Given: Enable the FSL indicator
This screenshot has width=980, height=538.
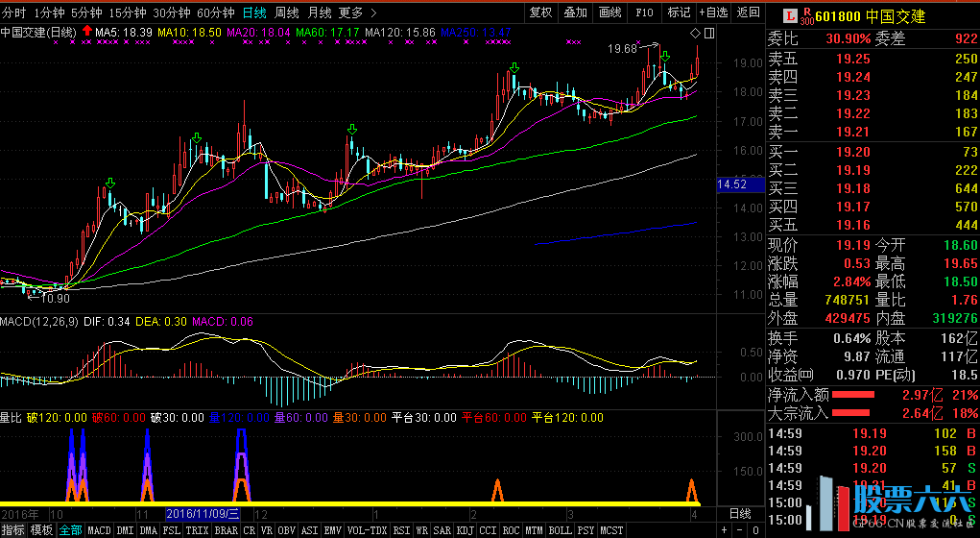Looking at the screenshot, I should coord(171,530).
